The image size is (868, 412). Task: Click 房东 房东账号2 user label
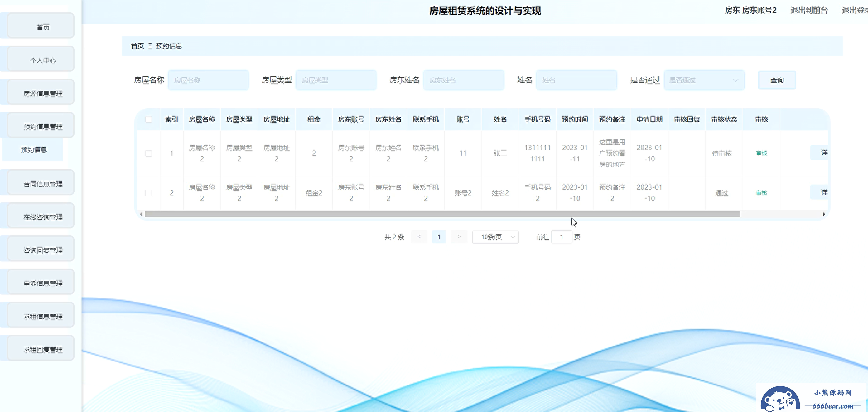pyautogui.click(x=751, y=11)
